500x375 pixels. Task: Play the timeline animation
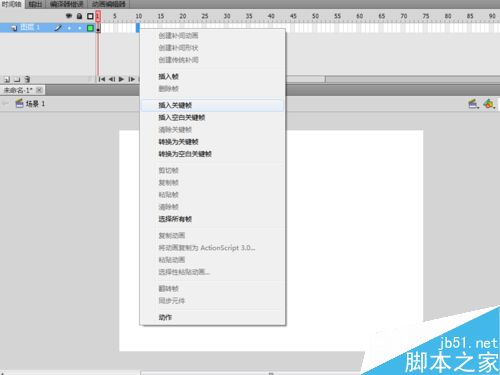[x=121, y=79]
